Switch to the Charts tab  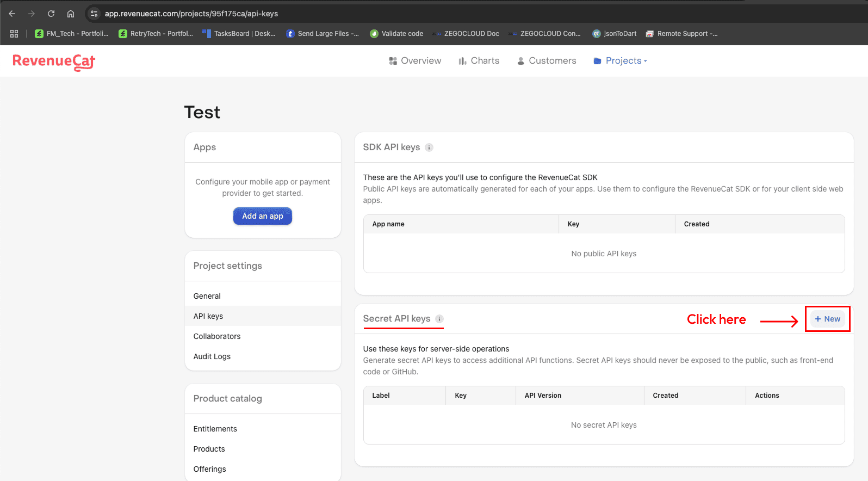click(479, 61)
